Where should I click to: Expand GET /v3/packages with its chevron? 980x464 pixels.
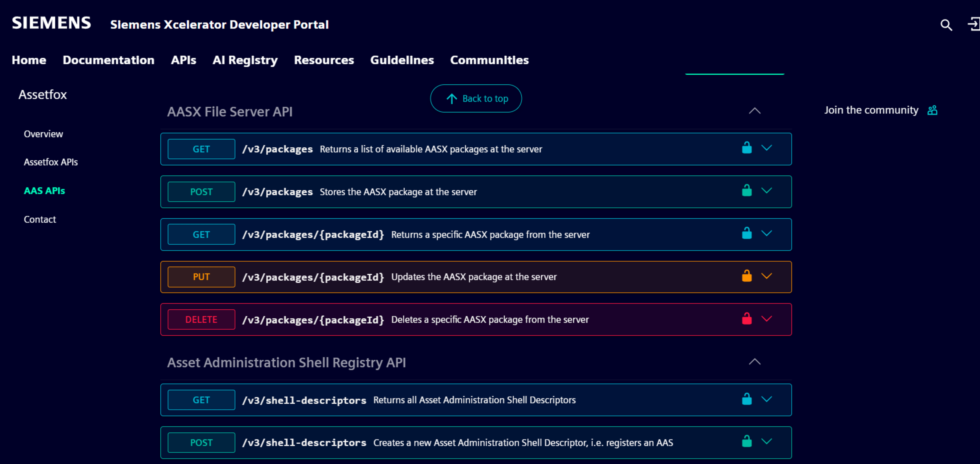pos(767,148)
